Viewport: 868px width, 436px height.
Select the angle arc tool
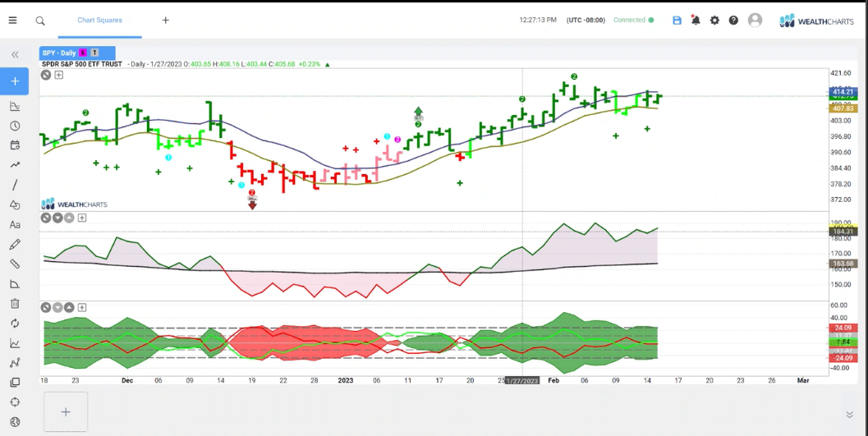pos(15,284)
